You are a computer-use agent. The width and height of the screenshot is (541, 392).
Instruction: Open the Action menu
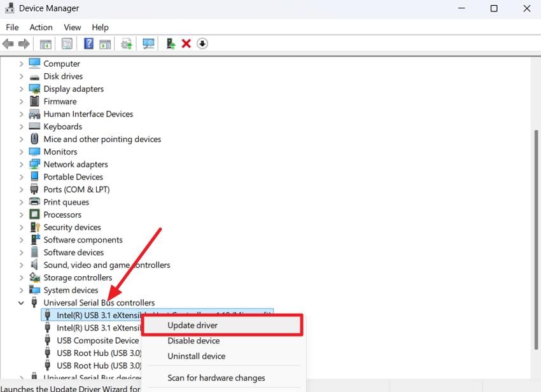click(41, 27)
